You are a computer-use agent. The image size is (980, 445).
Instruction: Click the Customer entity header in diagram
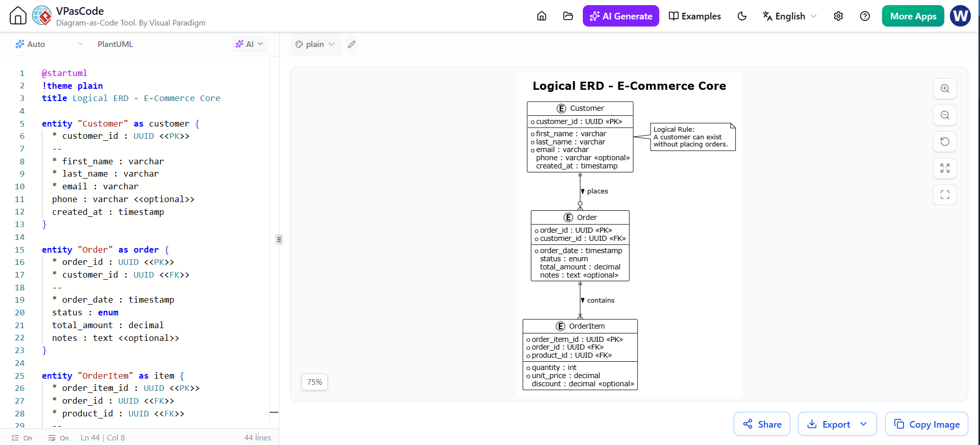click(580, 108)
